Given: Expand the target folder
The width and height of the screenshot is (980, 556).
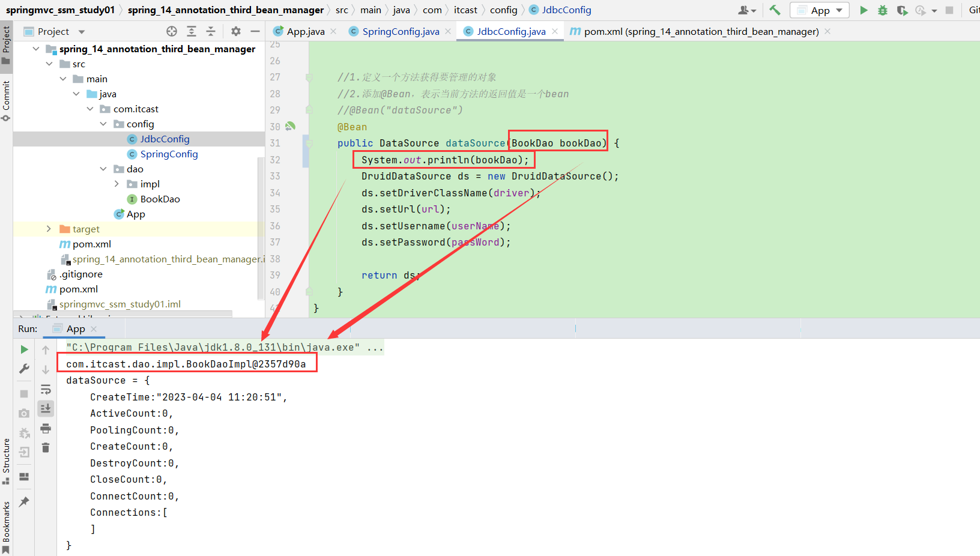Looking at the screenshot, I should click(x=49, y=229).
